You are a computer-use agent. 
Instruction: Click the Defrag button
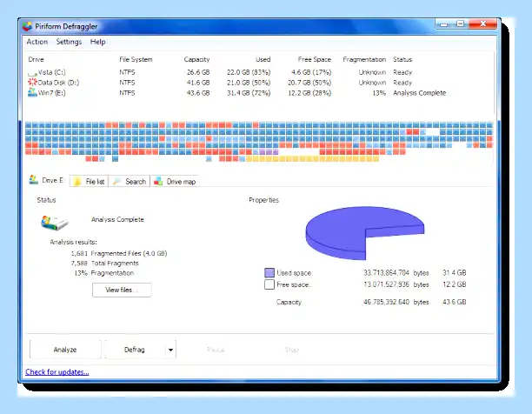[x=135, y=350]
